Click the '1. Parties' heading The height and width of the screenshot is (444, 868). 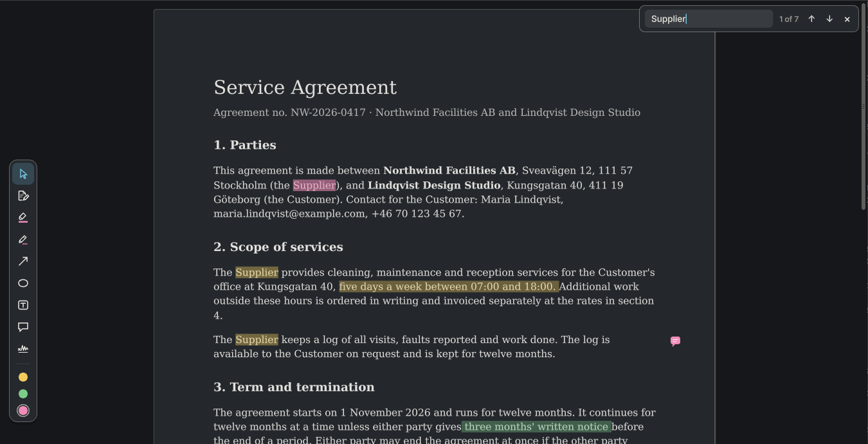point(245,145)
